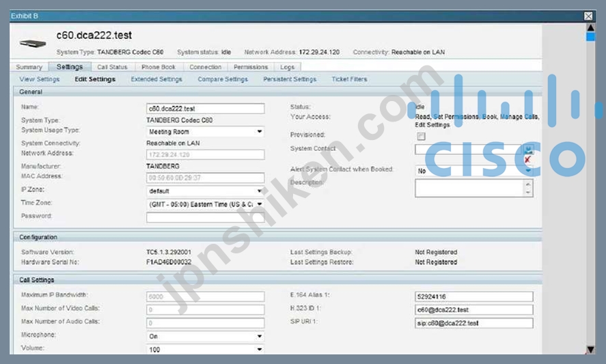Click the header network address 172.29.24.120
The image size is (606, 364).
point(319,52)
